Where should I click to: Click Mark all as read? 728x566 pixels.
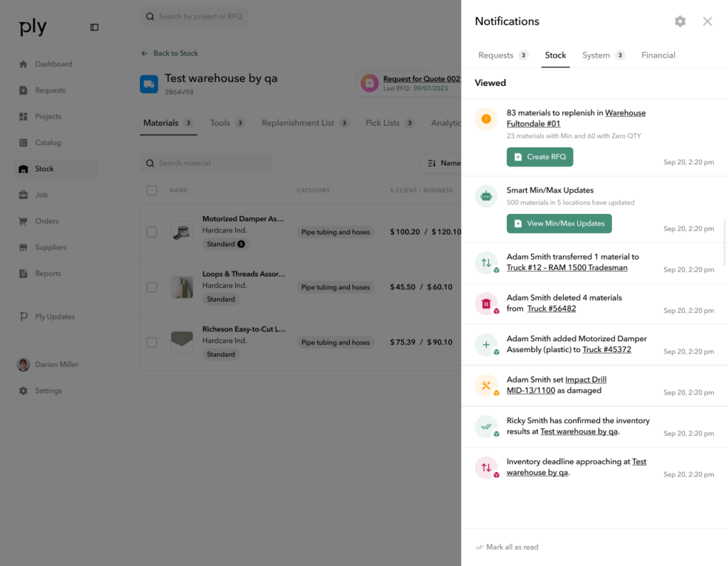point(507,547)
